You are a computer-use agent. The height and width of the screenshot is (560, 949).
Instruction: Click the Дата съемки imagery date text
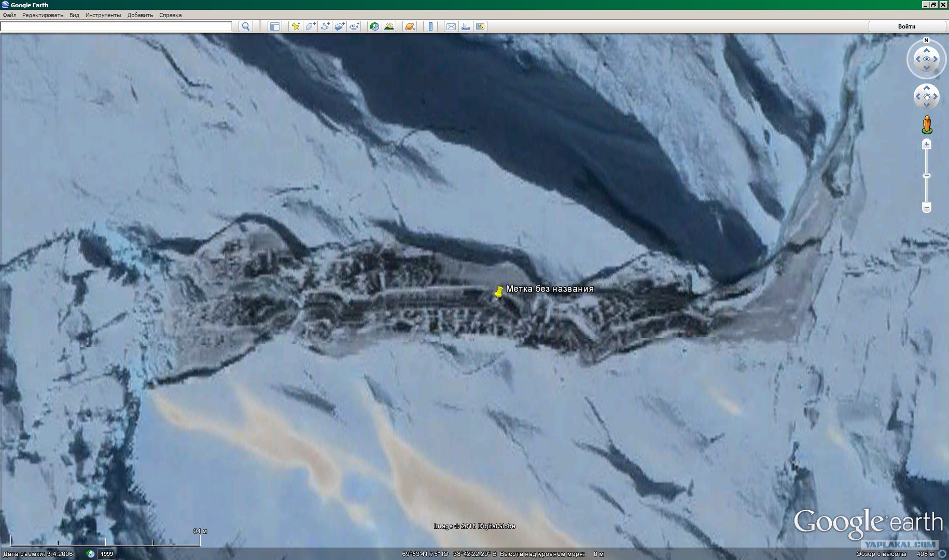click(38, 554)
